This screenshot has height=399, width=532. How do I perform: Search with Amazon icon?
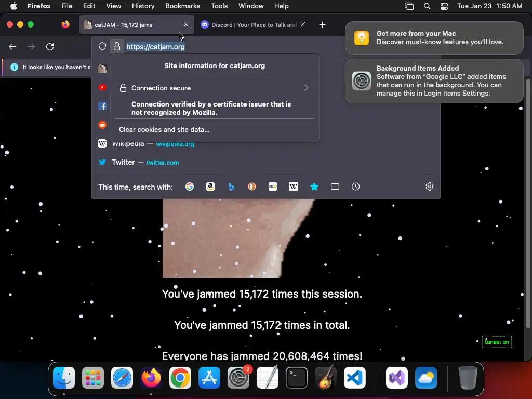(210, 187)
